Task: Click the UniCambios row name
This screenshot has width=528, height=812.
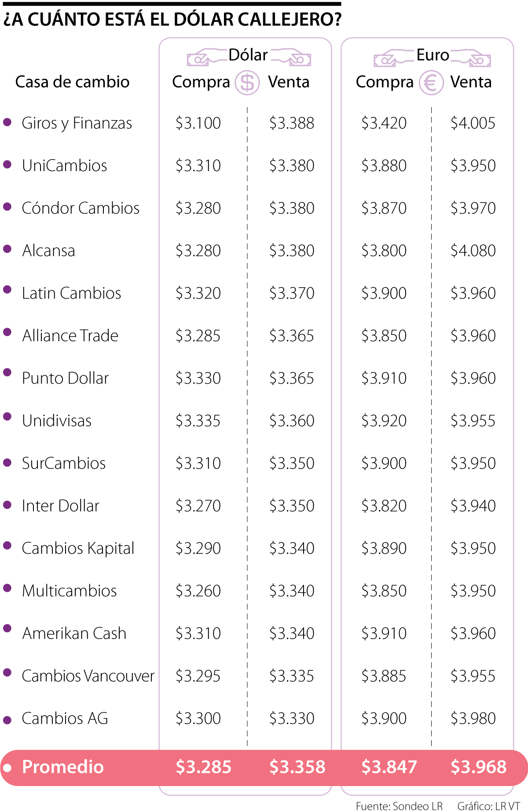Action: point(65,166)
